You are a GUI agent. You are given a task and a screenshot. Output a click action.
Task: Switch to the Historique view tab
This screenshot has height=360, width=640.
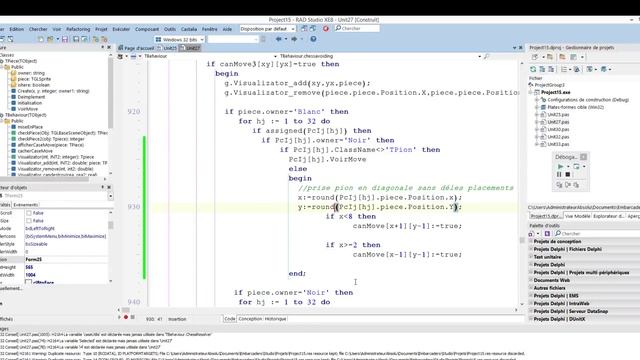coord(276,319)
